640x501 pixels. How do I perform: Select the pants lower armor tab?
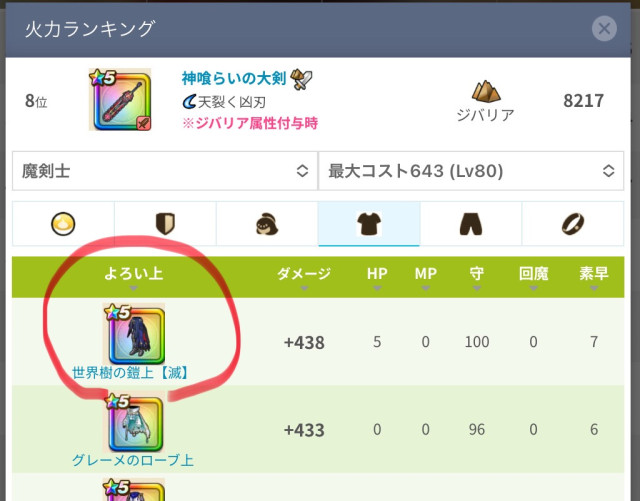(471, 224)
